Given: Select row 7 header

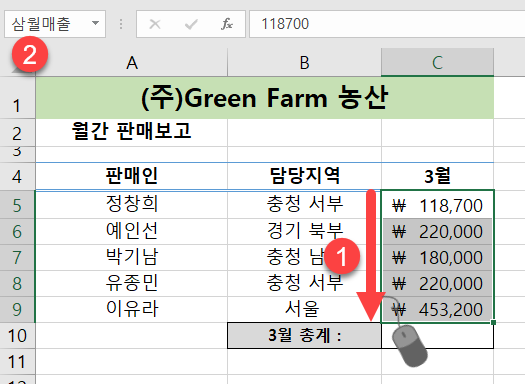Looking at the screenshot, I should pos(17,257).
